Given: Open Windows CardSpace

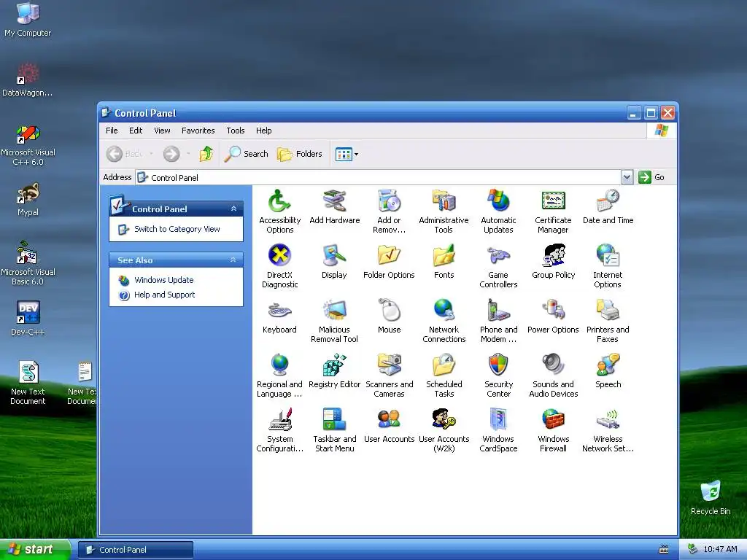Looking at the screenshot, I should [x=498, y=430].
